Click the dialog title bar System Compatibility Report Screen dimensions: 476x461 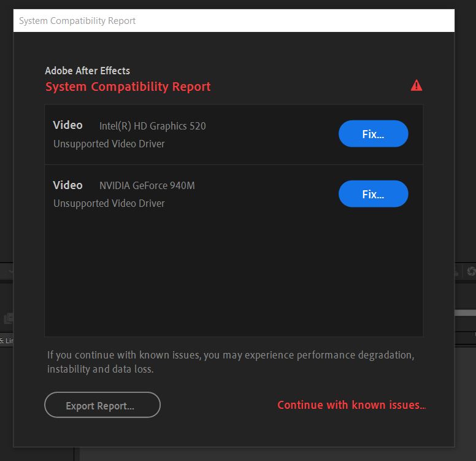[234, 21]
